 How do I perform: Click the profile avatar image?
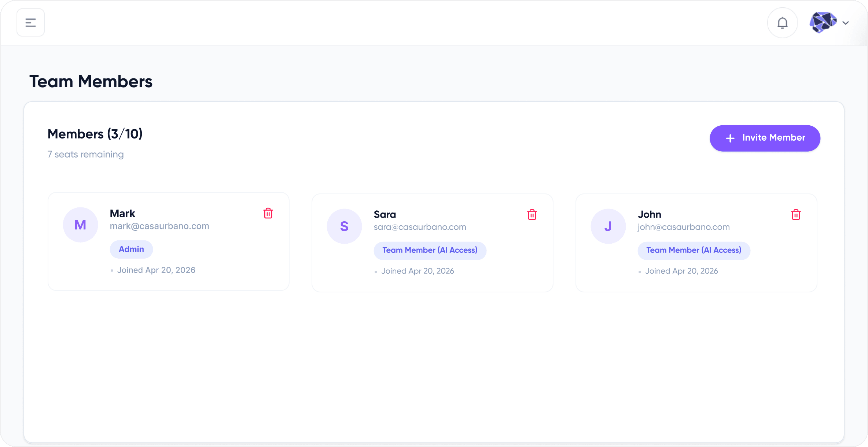tap(823, 22)
